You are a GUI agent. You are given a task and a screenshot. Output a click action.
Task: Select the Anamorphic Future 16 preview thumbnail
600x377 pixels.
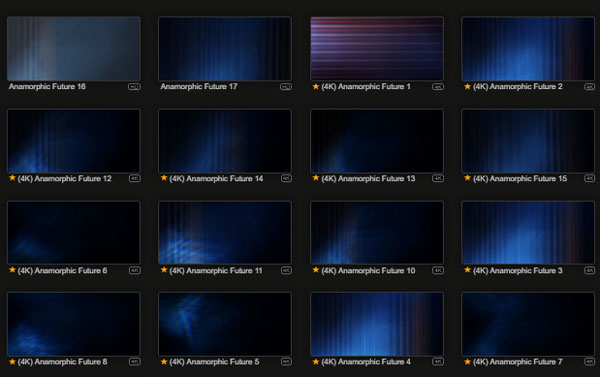click(x=73, y=49)
